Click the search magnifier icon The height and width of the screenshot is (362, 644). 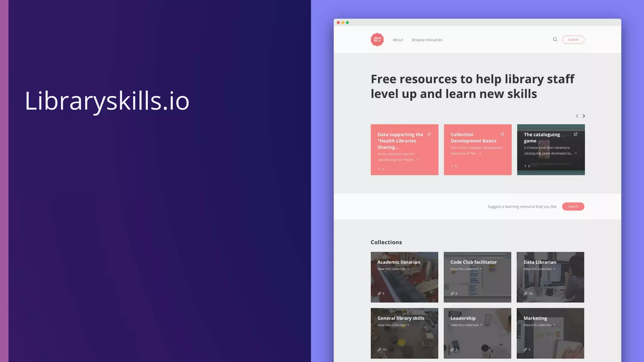tap(555, 40)
